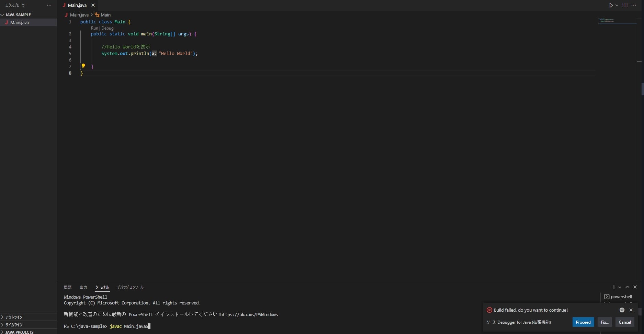Open the lightbulb quick fix suggestions
The width and height of the screenshot is (644, 334).
click(x=83, y=66)
